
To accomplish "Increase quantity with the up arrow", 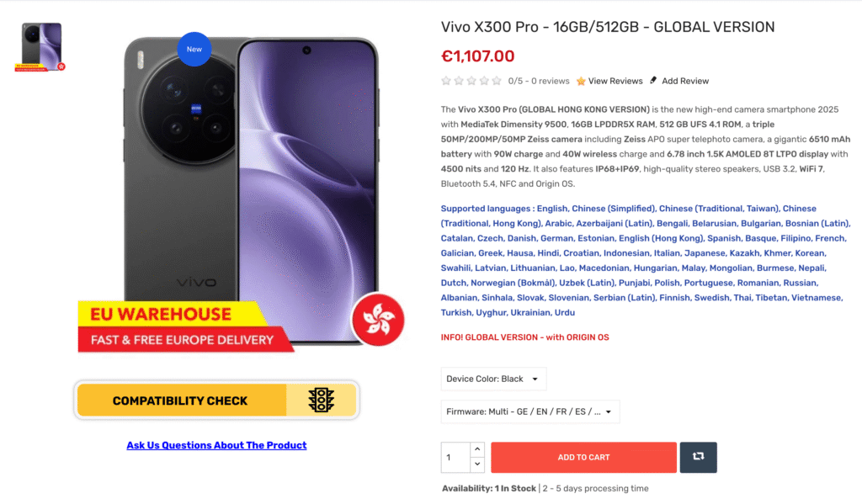I will pyautogui.click(x=477, y=449).
